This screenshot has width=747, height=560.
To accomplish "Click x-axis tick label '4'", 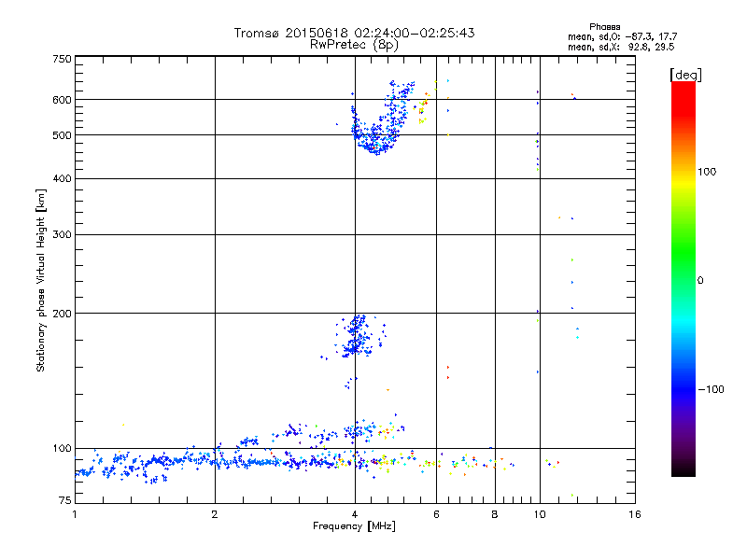I will tap(355, 514).
